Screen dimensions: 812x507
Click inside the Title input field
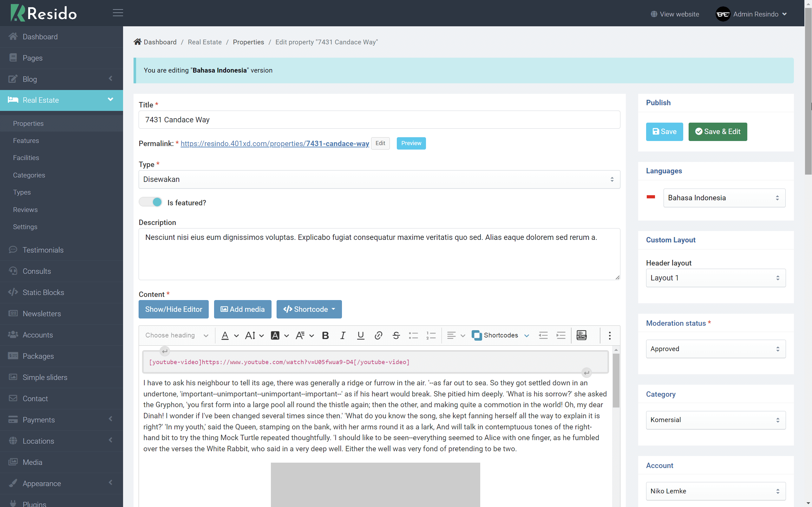379,119
